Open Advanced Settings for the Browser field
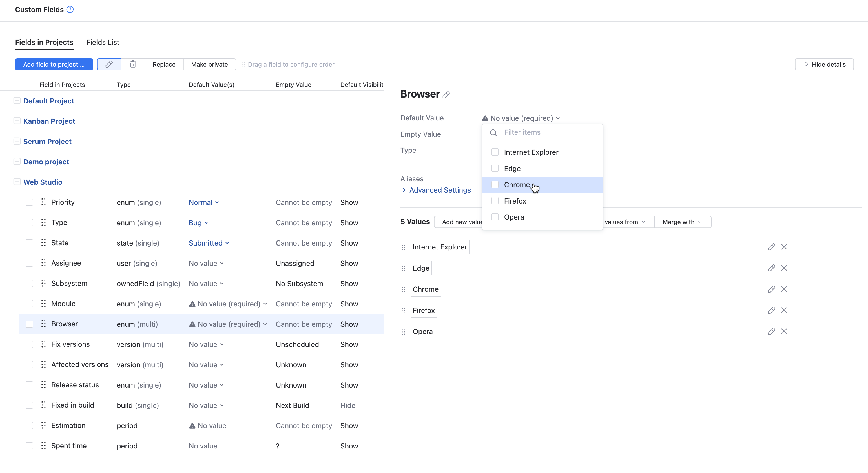 pos(440,190)
